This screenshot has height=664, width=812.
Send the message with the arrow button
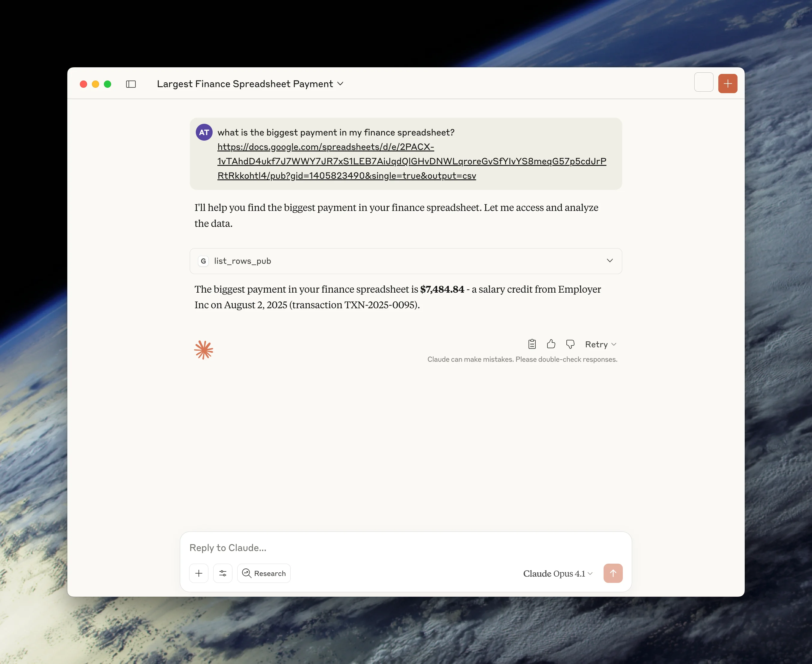coord(613,573)
